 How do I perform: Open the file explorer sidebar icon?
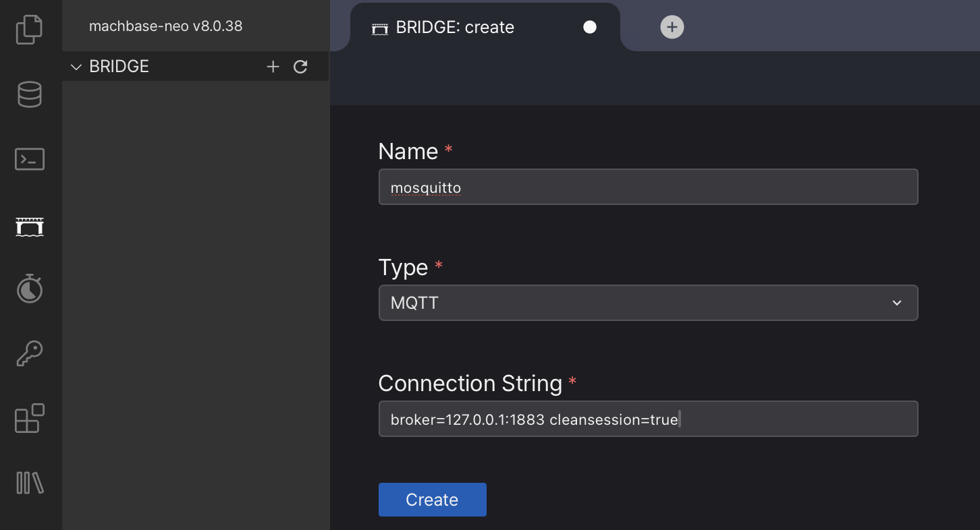coord(30,30)
